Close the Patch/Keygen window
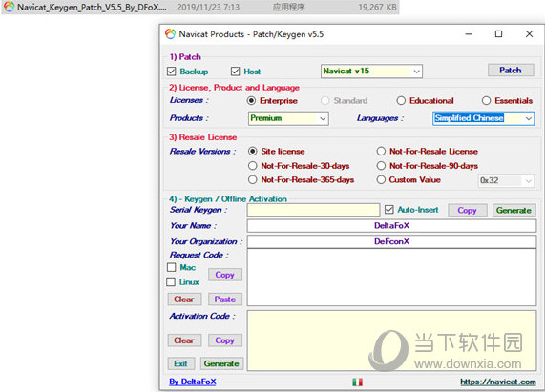This screenshot has width=545, height=392. tap(529, 34)
